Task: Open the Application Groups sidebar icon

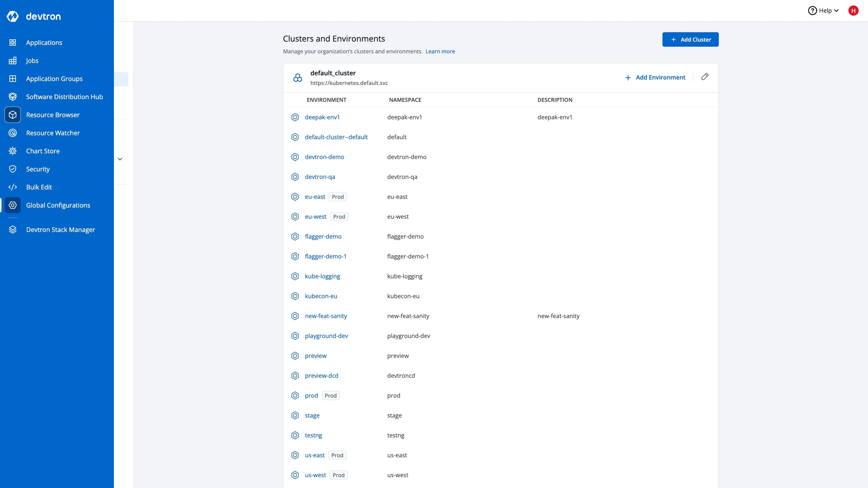Action: pos(12,78)
